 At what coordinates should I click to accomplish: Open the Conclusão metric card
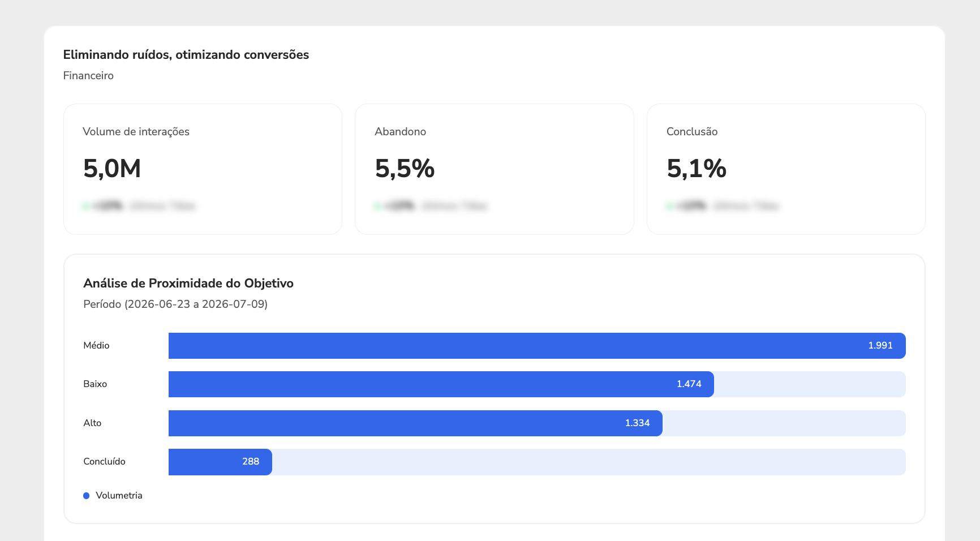786,169
